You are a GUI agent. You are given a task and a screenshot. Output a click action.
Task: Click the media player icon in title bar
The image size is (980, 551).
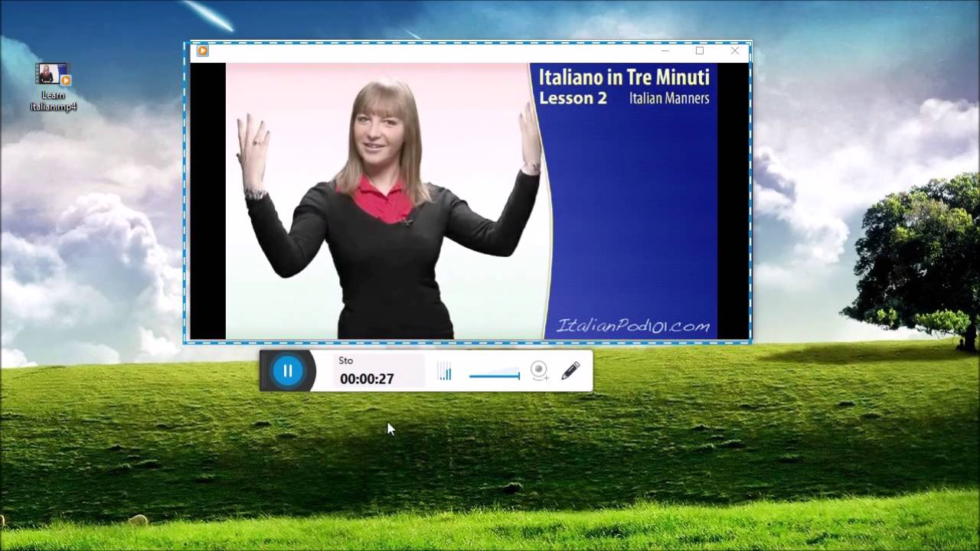(x=202, y=51)
